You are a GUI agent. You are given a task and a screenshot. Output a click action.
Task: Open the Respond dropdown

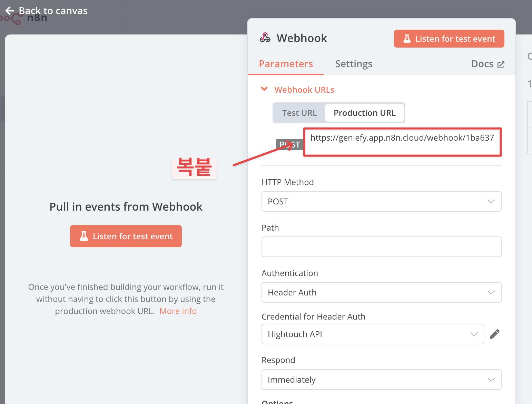click(x=381, y=380)
